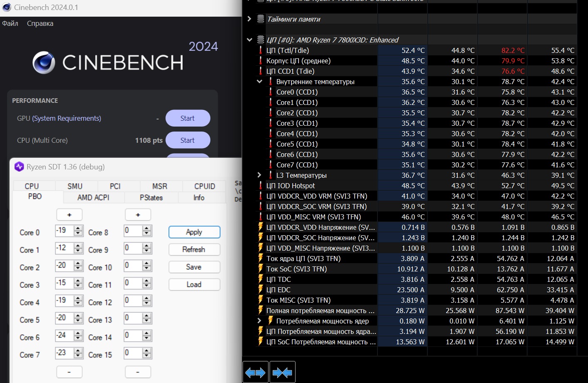Click the plus button above Core 8-15 column
Screen dimensions: 588x383
138,215
